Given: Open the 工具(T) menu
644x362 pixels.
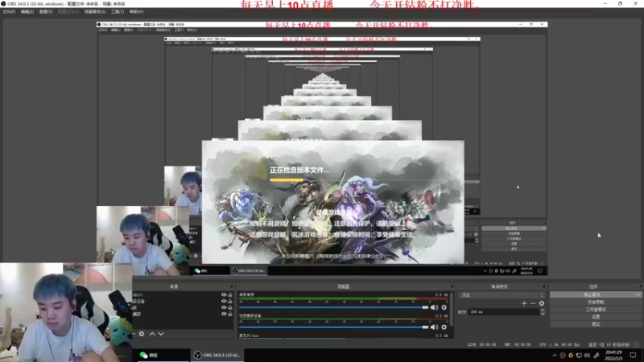Looking at the screenshot, I should coord(118,12).
